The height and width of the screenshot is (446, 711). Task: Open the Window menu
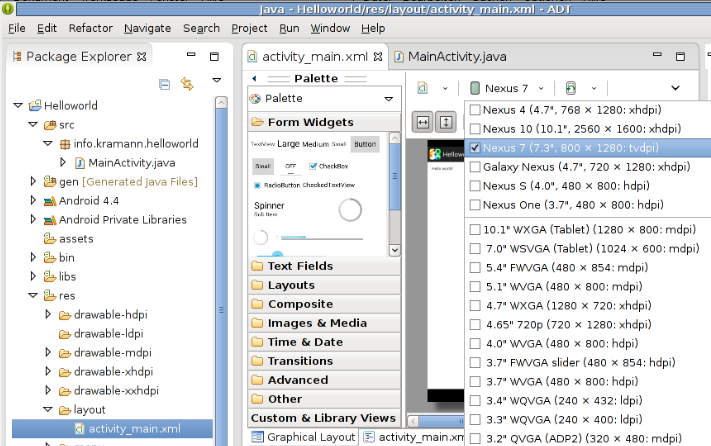pyautogui.click(x=330, y=28)
